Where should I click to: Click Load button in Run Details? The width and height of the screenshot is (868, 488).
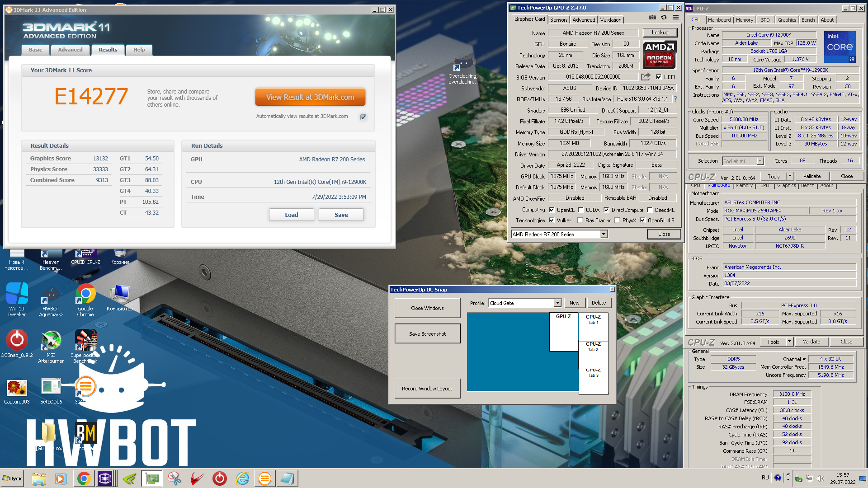point(292,215)
